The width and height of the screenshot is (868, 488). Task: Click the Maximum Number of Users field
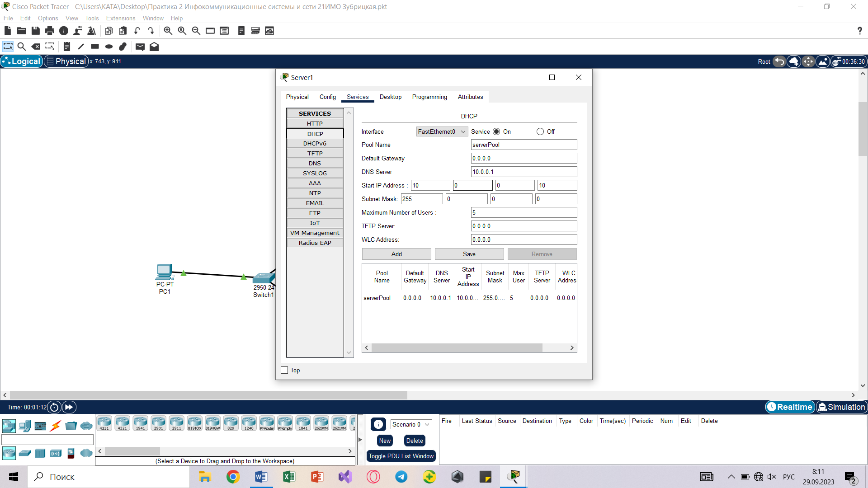(x=524, y=212)
